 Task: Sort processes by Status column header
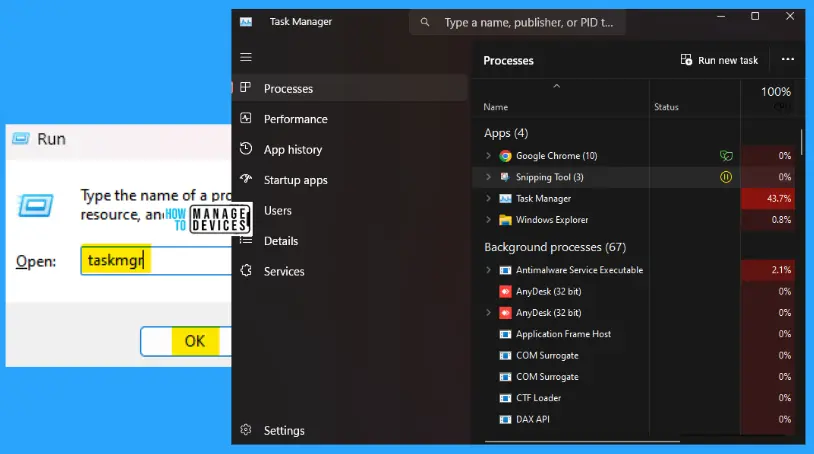[666, 107]
